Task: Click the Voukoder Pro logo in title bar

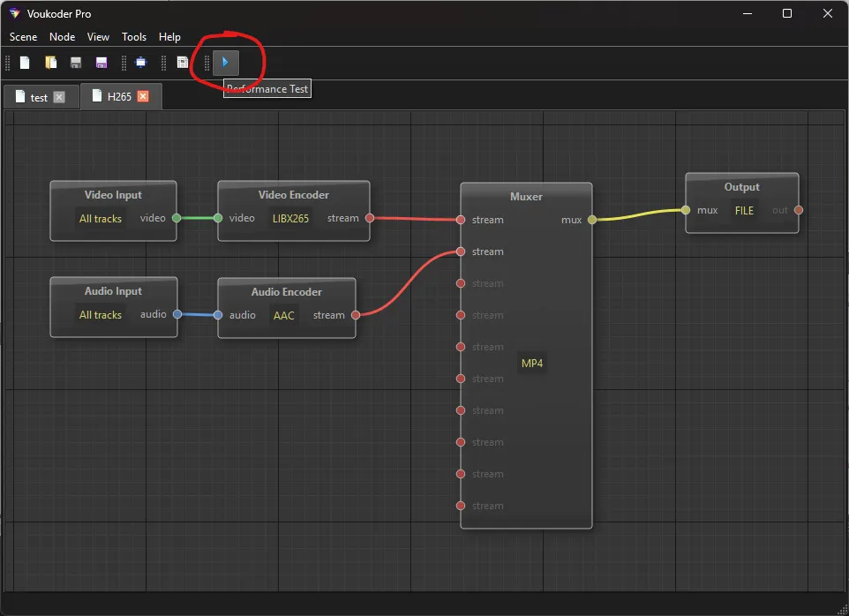Action: click(x=14, y=13)
